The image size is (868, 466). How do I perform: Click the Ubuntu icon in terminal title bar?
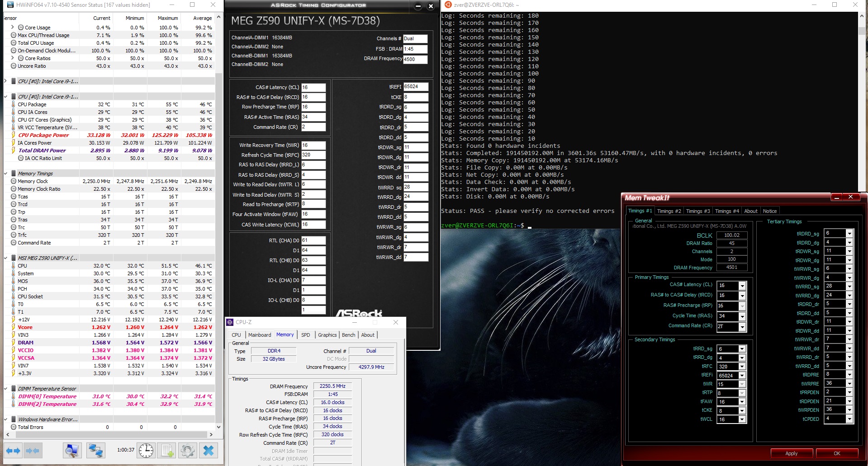point(448,5)
